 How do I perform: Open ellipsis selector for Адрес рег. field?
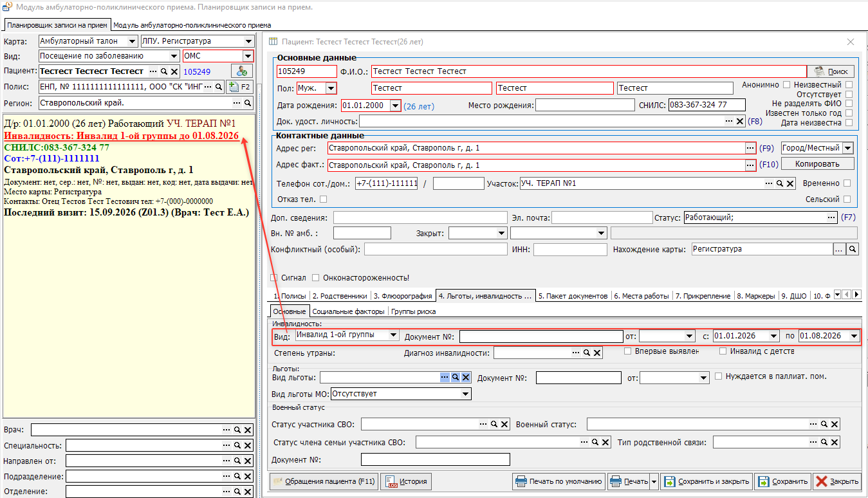750,148
